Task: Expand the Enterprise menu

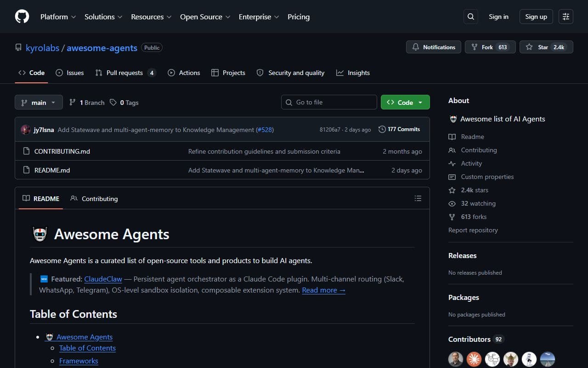Action: (x=259, y=17)
